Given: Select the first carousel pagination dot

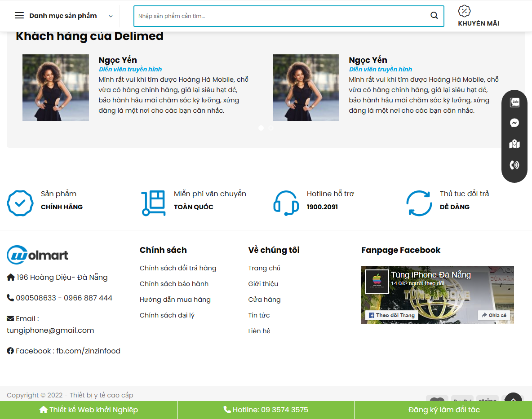Looking at the screenshot, I should point(261,128).
